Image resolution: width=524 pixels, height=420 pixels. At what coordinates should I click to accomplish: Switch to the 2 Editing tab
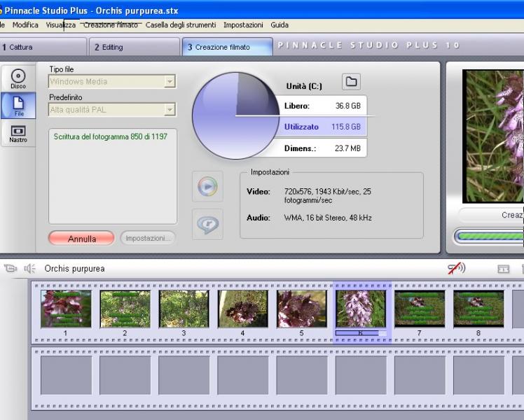tap(135, 47)
